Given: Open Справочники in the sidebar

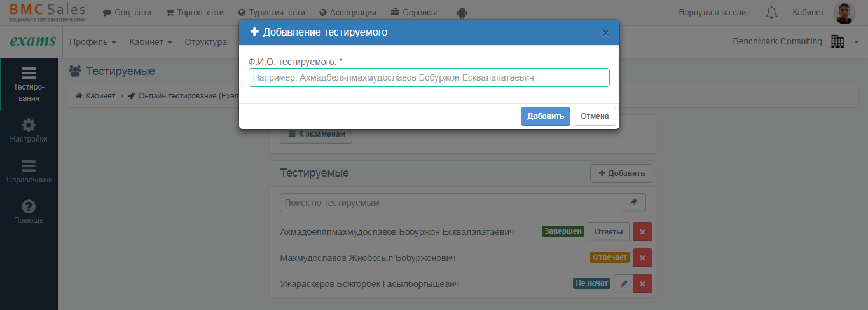Looking at the screenshot, I should (29, 172).
